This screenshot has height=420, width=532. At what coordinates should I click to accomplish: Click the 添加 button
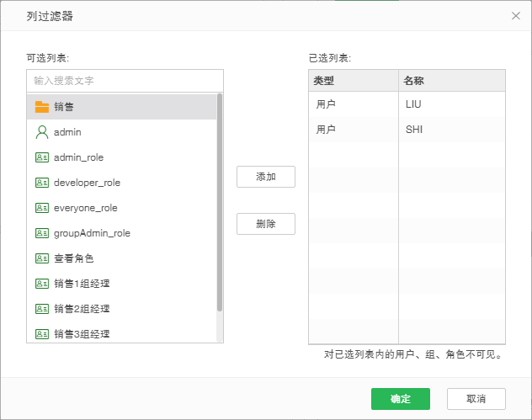point(266,177)
